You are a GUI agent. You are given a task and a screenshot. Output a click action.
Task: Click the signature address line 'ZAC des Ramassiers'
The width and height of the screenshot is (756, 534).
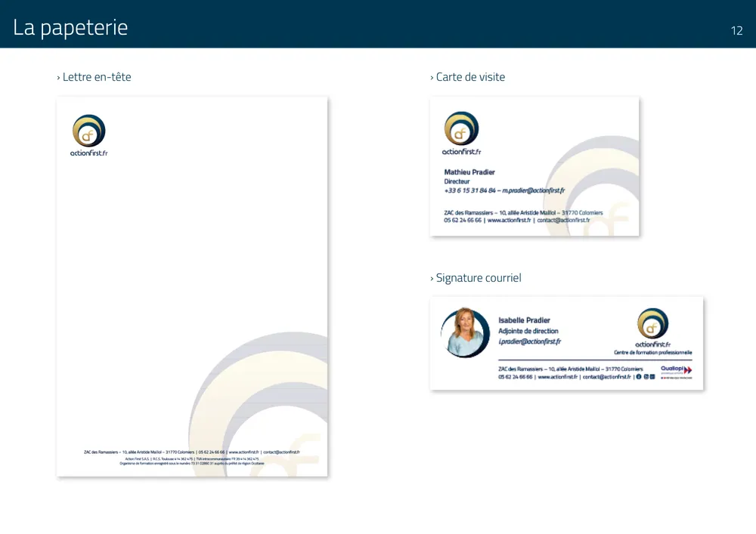pyautogui.click(x=570, y=369)
